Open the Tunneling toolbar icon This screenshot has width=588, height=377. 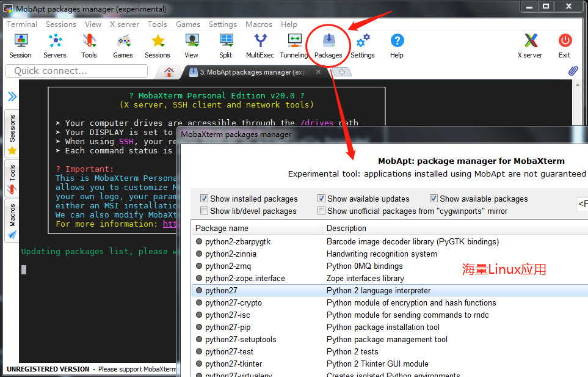point(294,46)
